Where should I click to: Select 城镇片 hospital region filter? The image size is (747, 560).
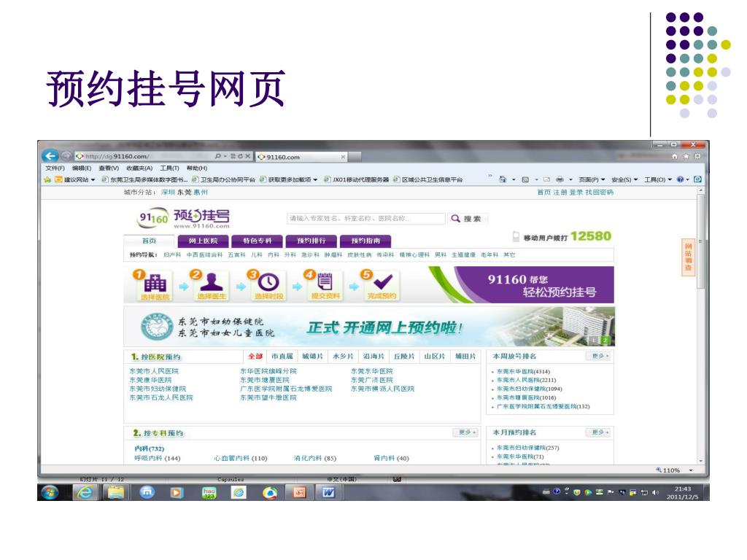coord(312,356)
